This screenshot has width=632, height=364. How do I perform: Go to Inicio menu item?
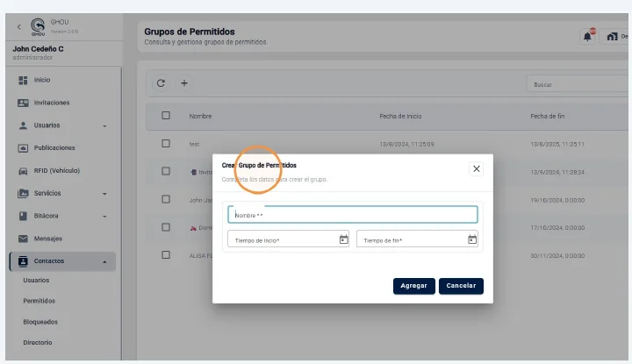click(42, 80)
